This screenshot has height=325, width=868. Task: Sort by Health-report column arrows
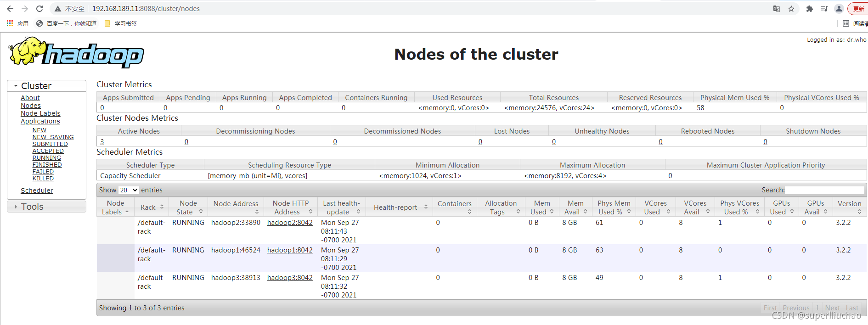(x=426, y=207)
